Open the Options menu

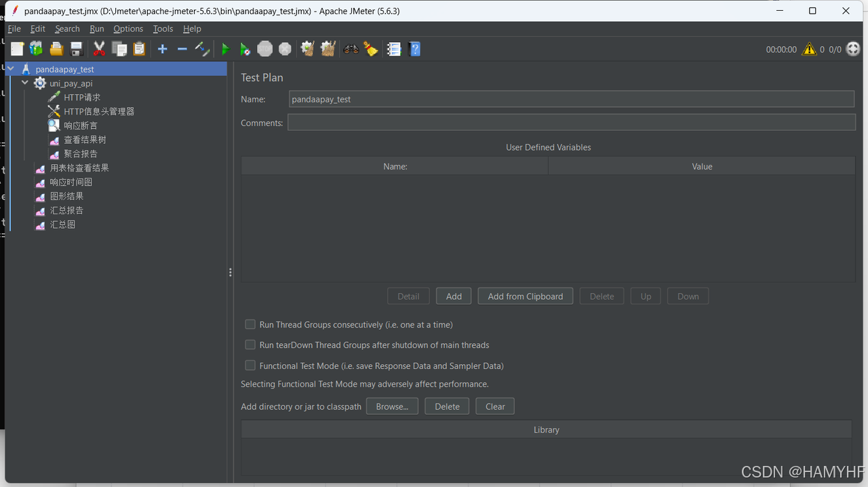(128, 28)
